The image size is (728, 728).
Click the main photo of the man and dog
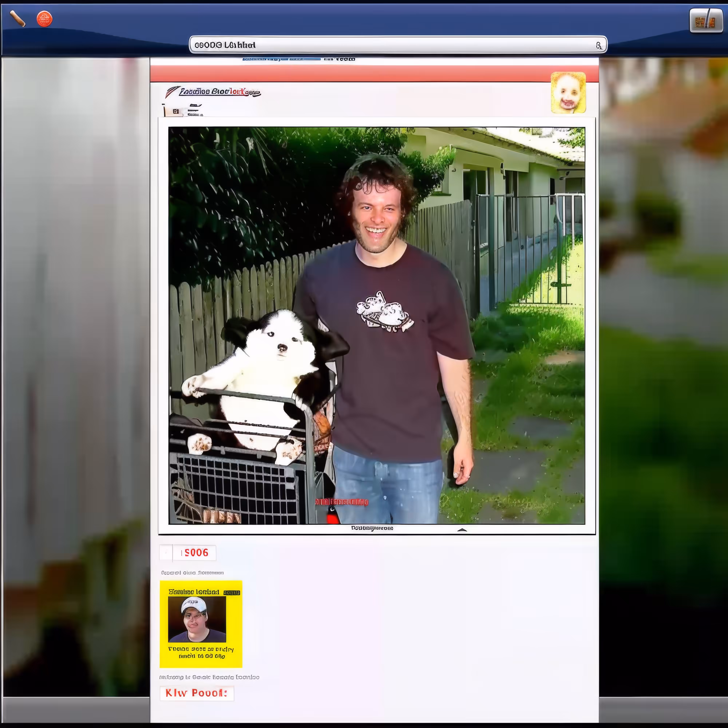pos(376,326)
